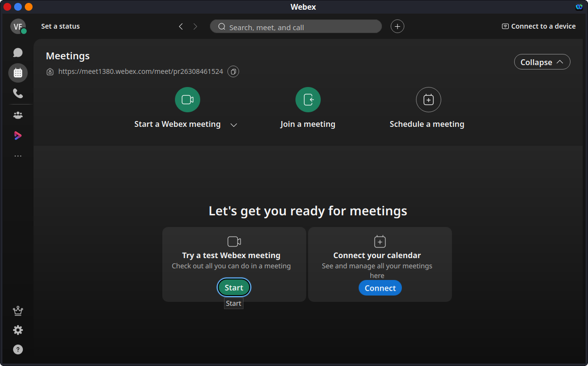Open the VF profile avatar
This screenshot has width=588, height=366.
click(x=18, y=26)
